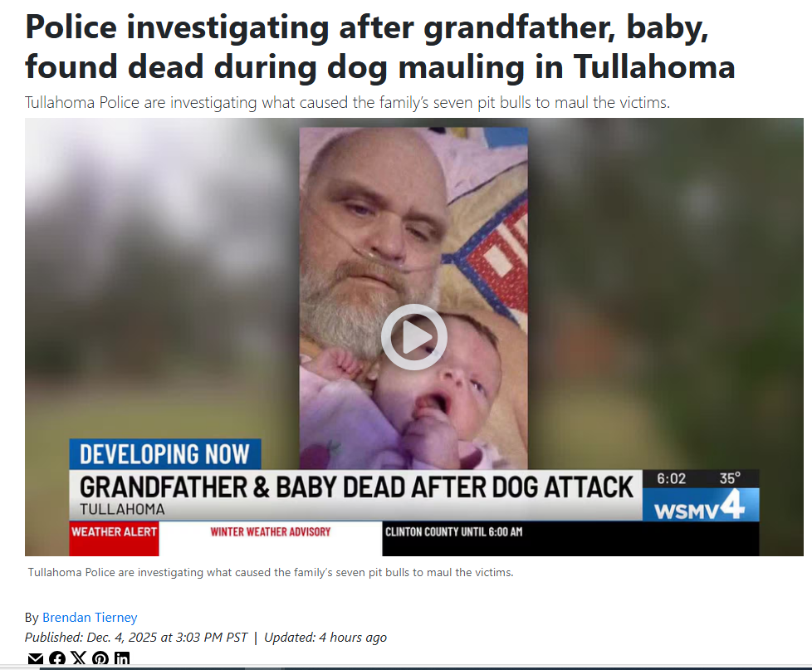The height and width of the screenshot is (670, 812).
Task: Share the article via email icon
Action: coord(35,658)
